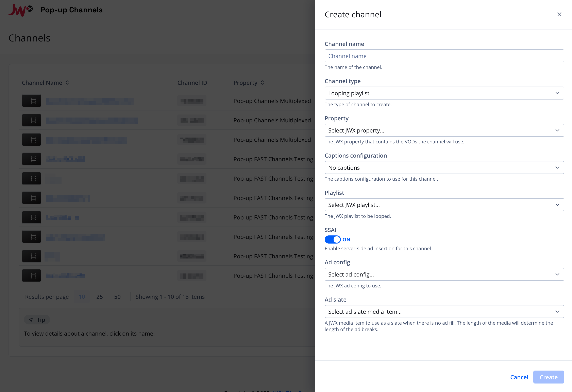Open the Select ad config dropdown
The image size is (572, 392).
(x=444, y=274)
